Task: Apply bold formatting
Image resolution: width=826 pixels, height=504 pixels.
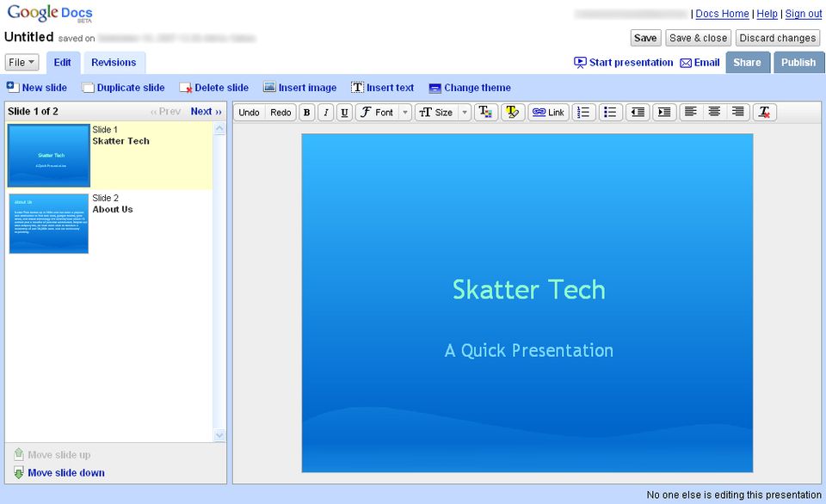Action: pyautogui.click(x=306, y=112)
